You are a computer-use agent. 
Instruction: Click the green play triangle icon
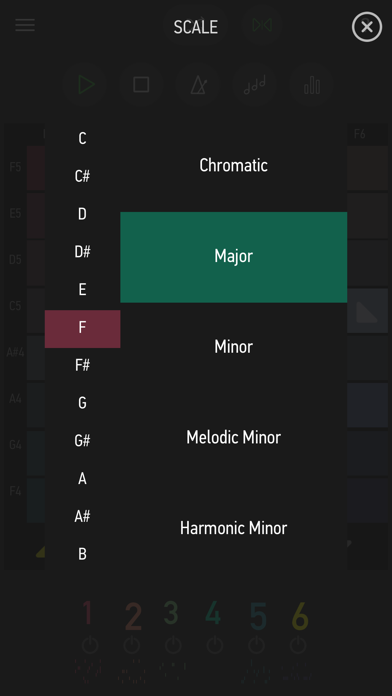[x=85, y=85]
